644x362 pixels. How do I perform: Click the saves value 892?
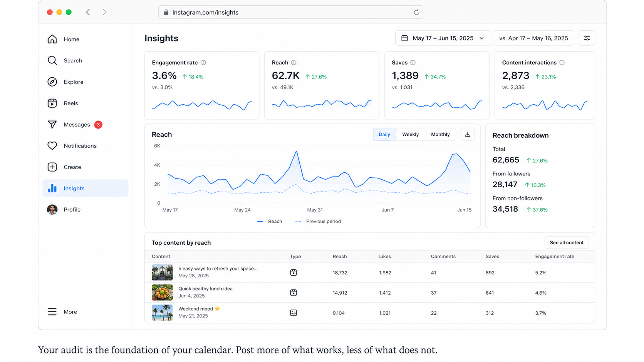[490, 273]
